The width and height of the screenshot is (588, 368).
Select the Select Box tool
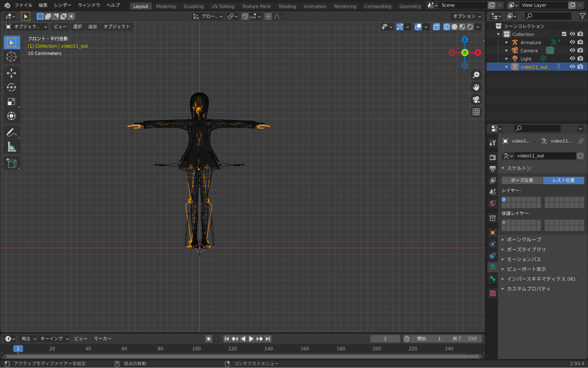pyautogui.click(x=11, y=43)
